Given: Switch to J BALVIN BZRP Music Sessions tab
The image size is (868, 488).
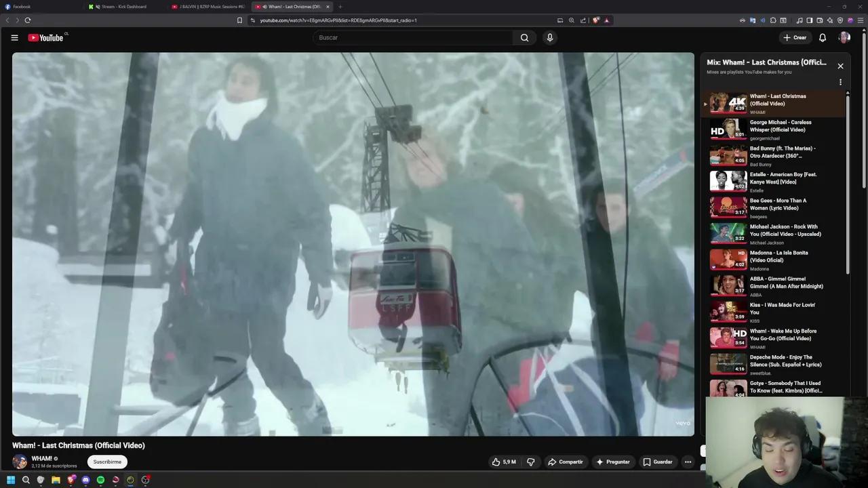Looking at the screenshot, I should pyautogui.click(x=209, y=7).
